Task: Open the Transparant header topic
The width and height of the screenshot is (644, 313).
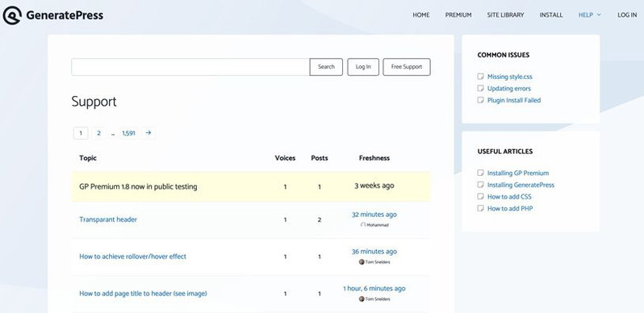Action: (x=108, y=219)
